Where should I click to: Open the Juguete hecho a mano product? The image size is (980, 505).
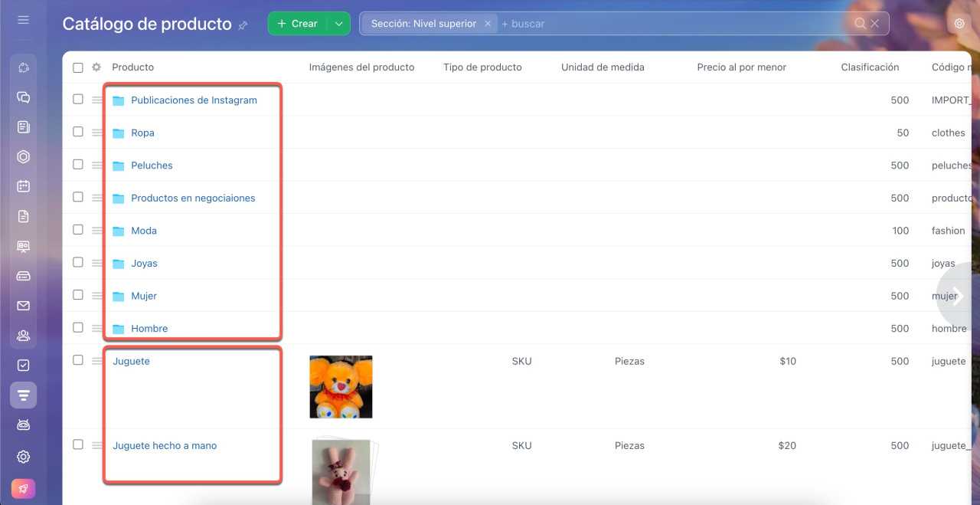click(165, 445)
